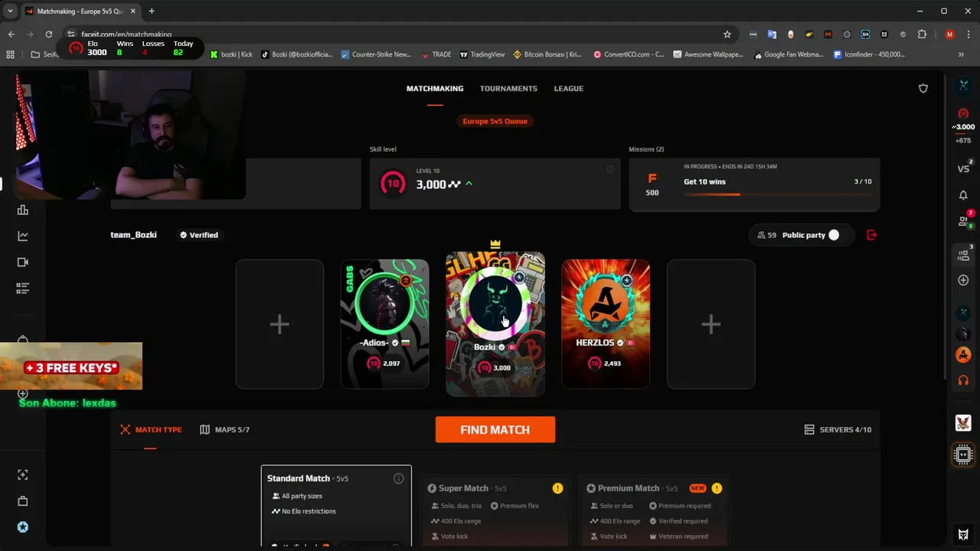Expand the Elo trend green arrow
980x551 pixels.
[x=469, y=184]
